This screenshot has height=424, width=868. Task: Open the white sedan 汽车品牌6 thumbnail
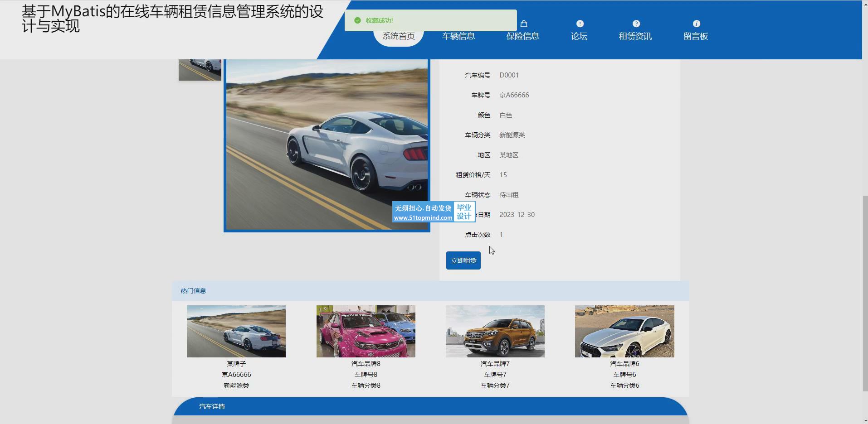624,331
